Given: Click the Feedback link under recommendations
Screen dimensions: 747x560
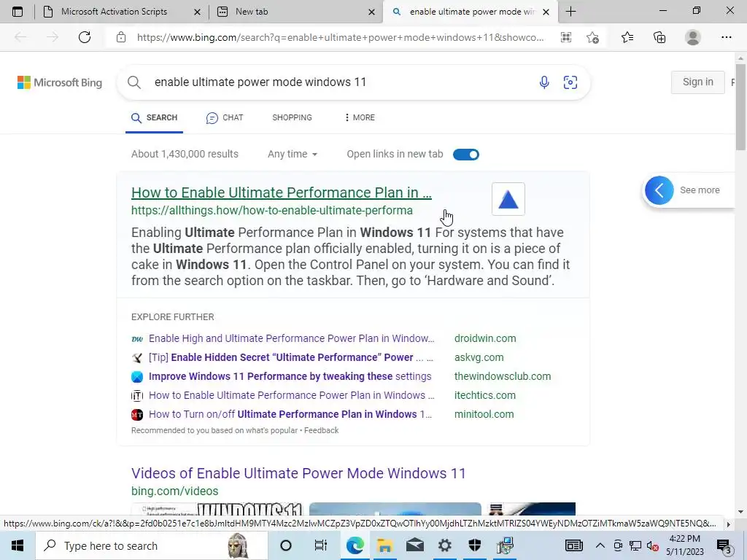Looking at the screenshot, I should 322,430.
